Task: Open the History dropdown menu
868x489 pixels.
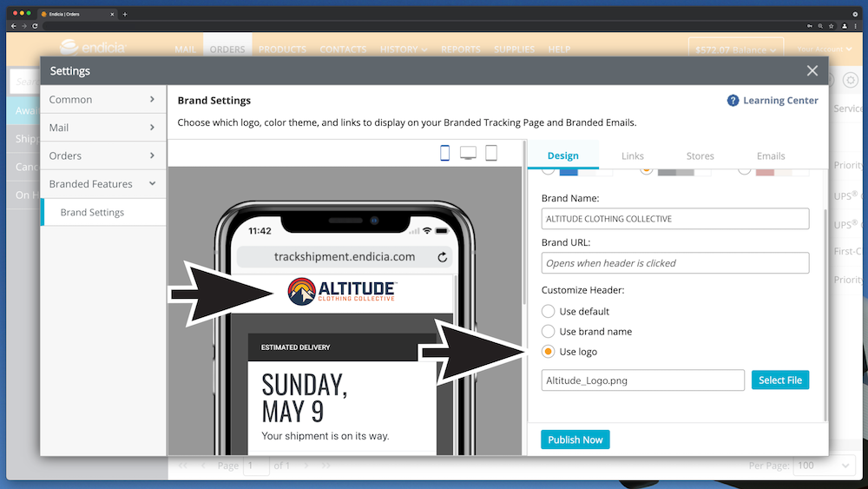Action: pos(404,50)
